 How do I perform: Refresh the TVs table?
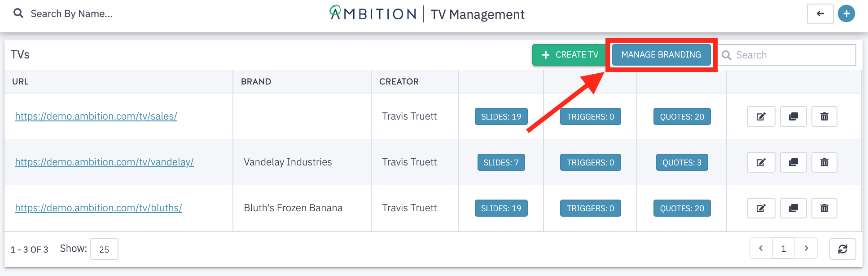click(x=843, y=249)
